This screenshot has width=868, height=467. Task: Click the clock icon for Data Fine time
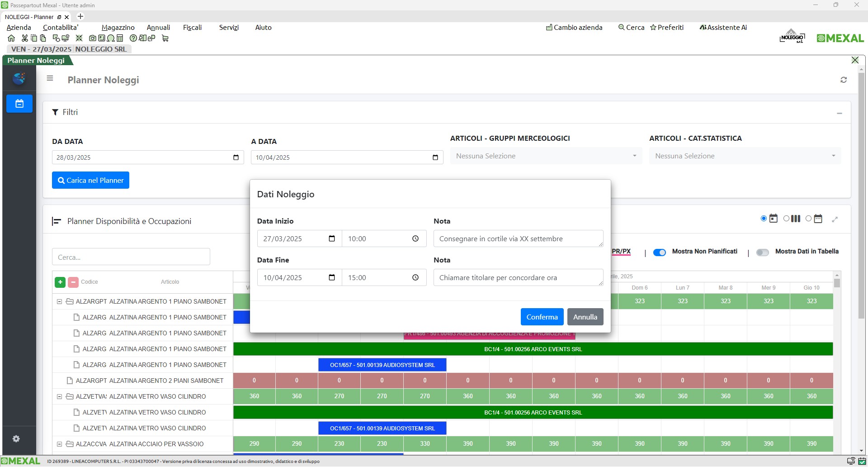(415, 278)
